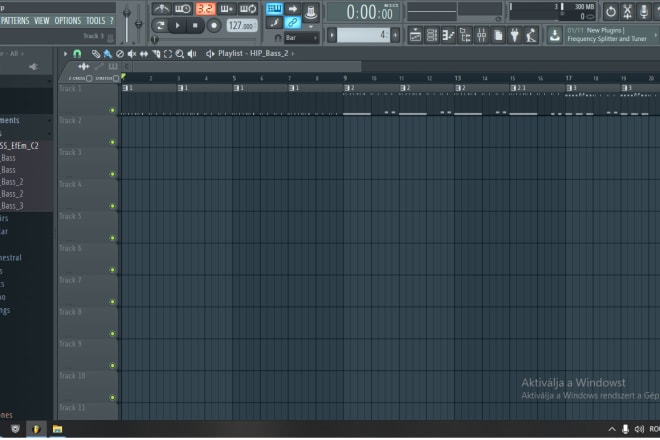Click the previous pattern arrow
The image size is (660, 440).
(332, 35)
